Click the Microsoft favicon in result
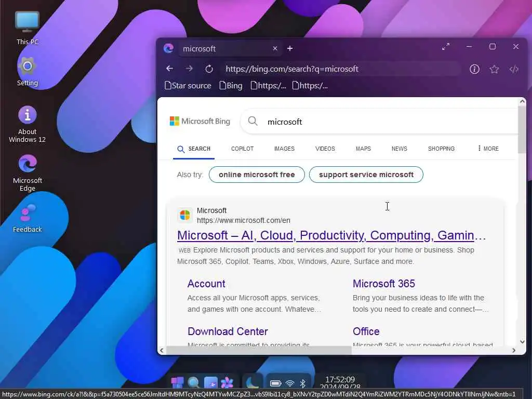Viewport: 532px width, 399px height. pos(185,215)
